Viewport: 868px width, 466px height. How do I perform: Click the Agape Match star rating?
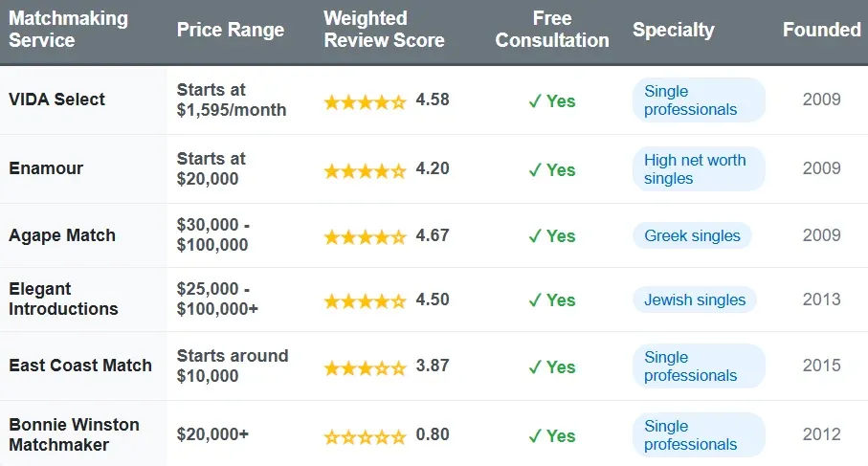(x=365, y=235)
